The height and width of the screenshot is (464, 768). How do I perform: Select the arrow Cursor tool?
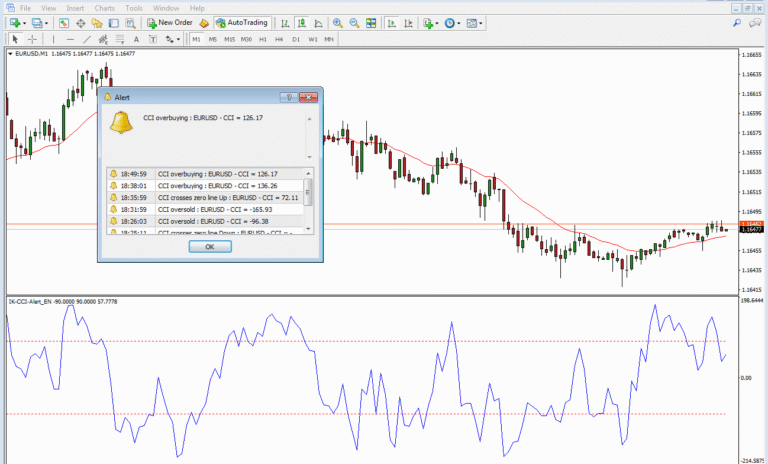(15, 39)
